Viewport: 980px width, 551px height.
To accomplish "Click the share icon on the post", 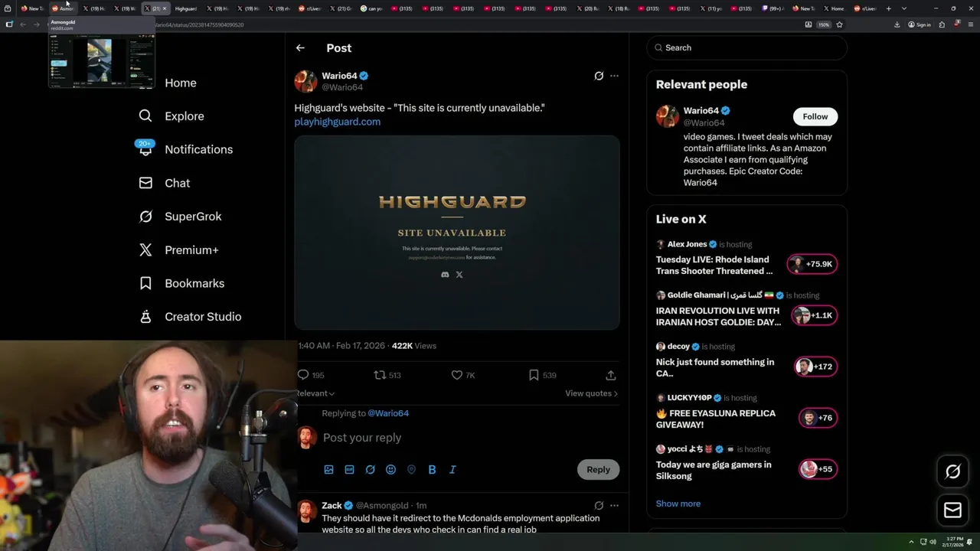I will (611, 375).
